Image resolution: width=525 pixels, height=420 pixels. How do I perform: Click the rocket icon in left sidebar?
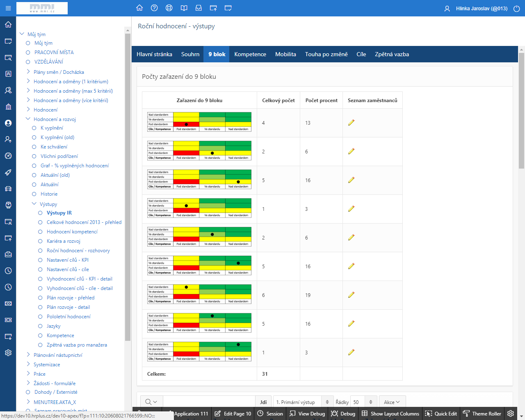[x=8, y=172]
